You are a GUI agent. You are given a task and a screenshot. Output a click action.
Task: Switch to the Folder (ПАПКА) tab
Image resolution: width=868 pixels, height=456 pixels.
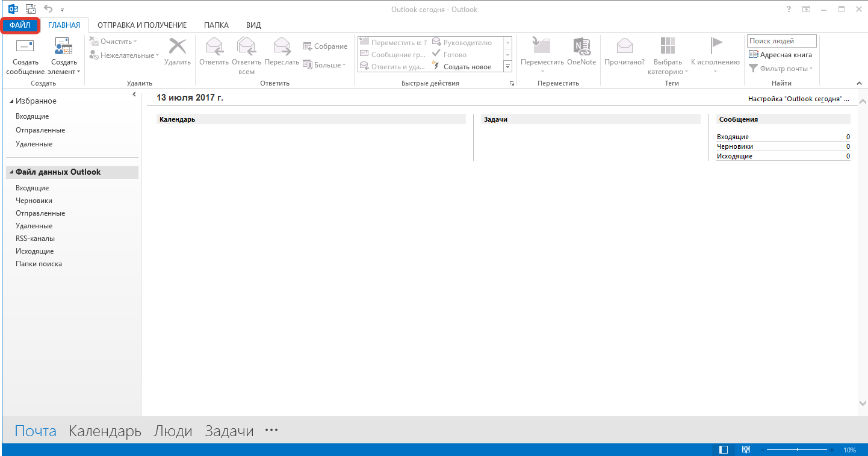point(216,25)
